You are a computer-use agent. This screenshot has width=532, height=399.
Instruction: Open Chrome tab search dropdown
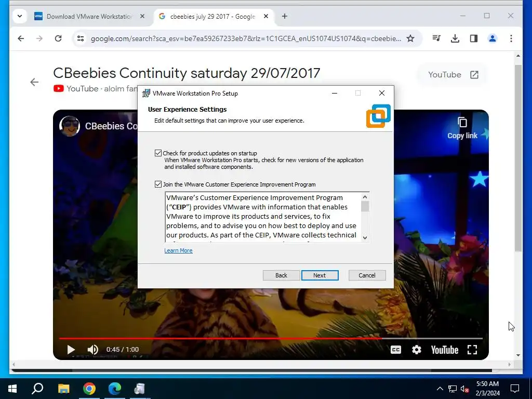click(x=20, y=16)
